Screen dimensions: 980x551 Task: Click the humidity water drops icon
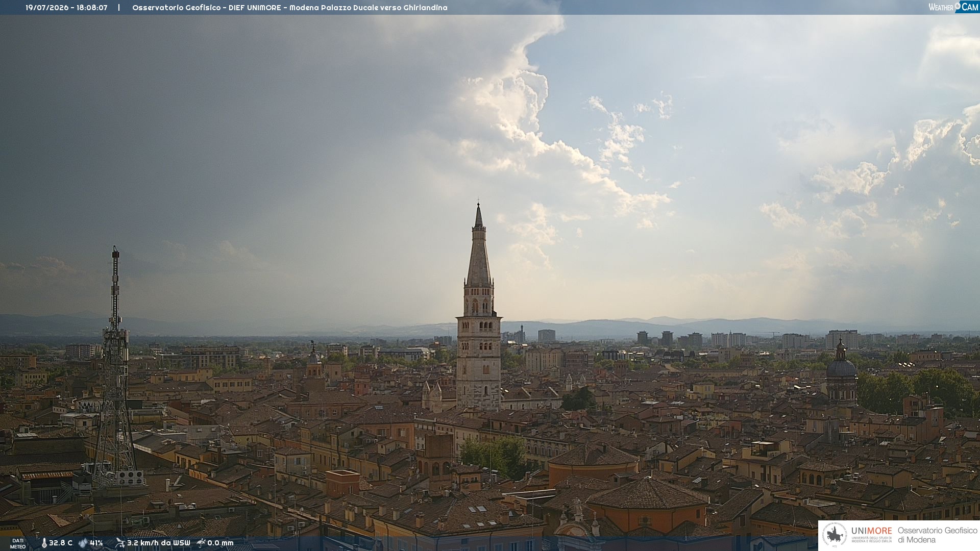[83, 543]
